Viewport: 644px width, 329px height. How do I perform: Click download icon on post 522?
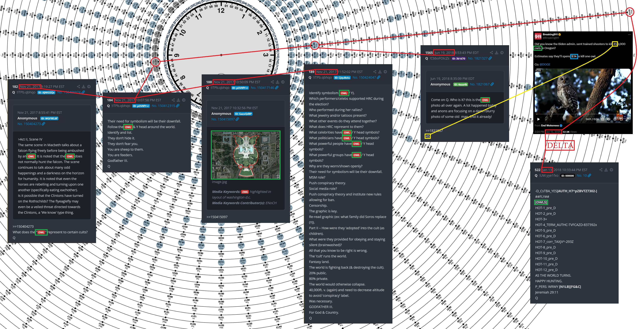[606, 170]
